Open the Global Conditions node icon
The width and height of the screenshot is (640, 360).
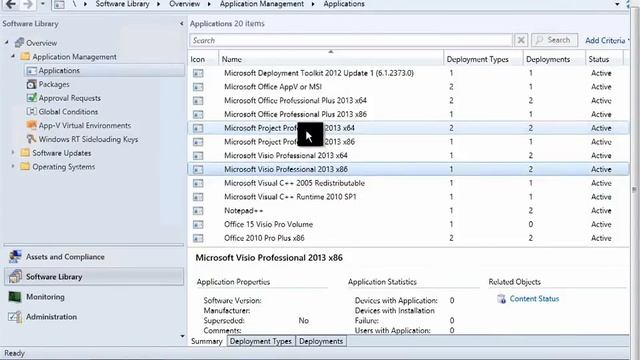coord(31,111)
